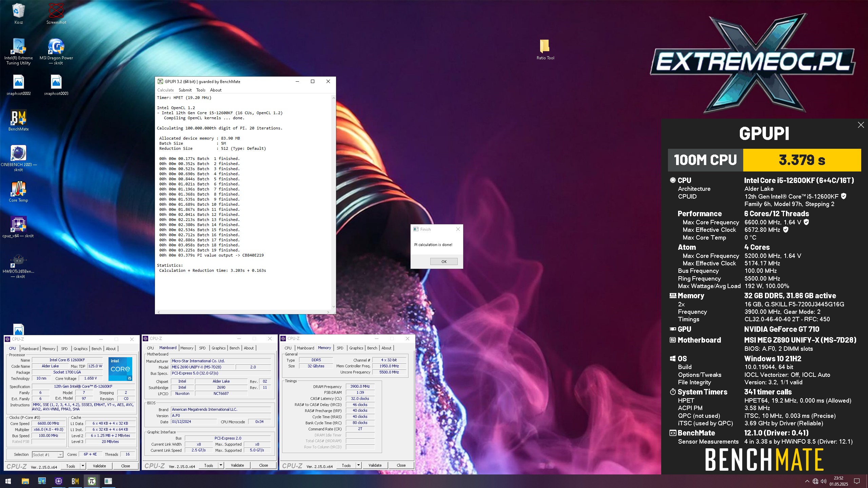868x488 pixels.
Task: Click the volume tray icon
Action: pyautogui.click(x=824, y=481)
